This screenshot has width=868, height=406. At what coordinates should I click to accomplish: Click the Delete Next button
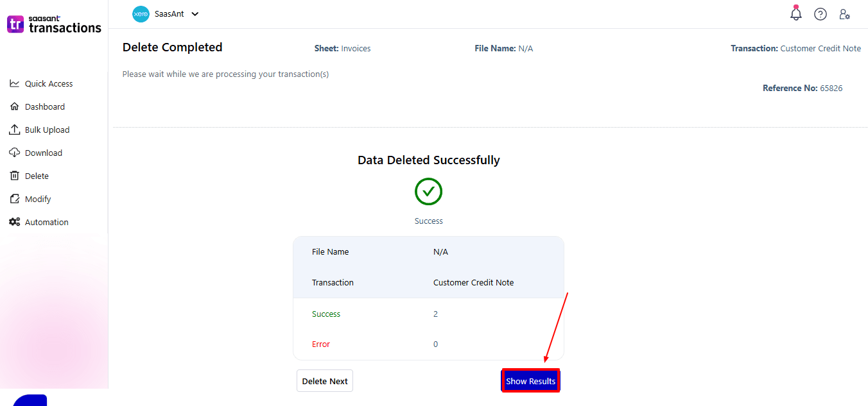[x=325, y=381]
